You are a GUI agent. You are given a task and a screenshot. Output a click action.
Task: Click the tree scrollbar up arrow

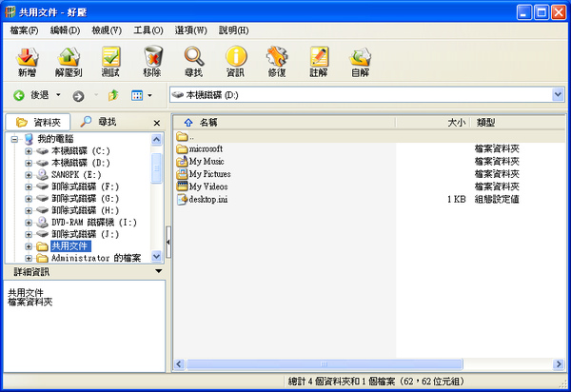click(156, 139)
